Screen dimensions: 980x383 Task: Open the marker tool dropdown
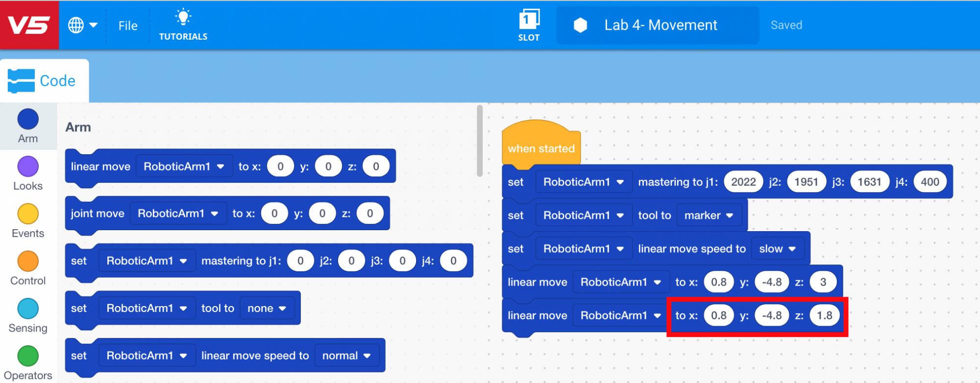[x=709, y=215]
